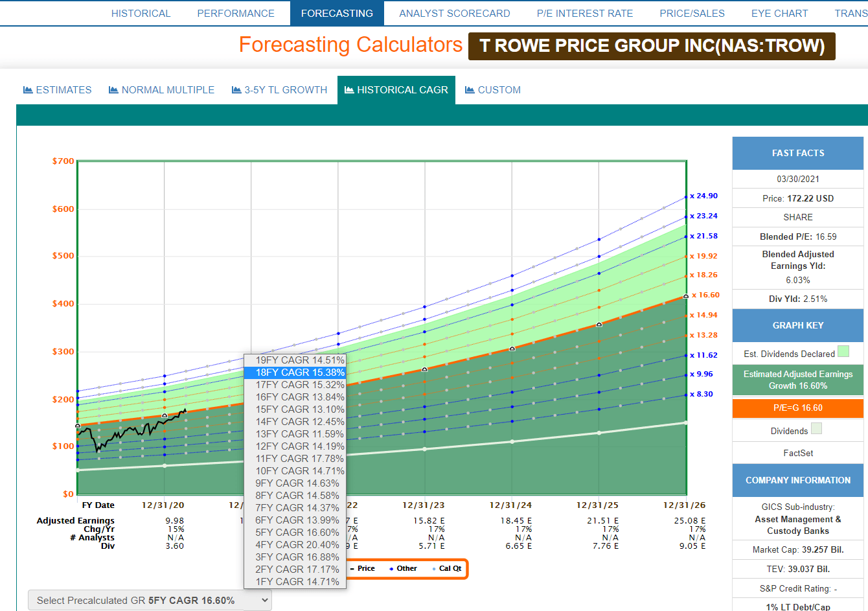Click chart icon beside Normal Multiple

coord(113,90)
